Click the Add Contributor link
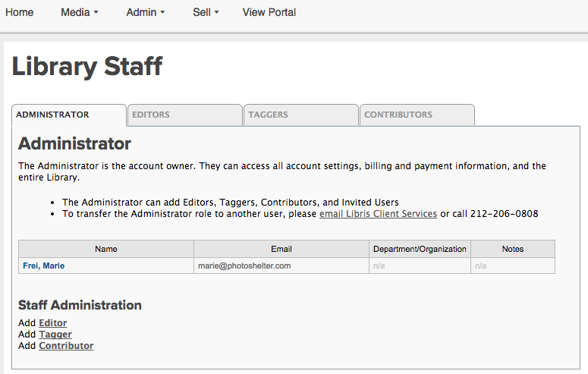The width and height of the screenshot is (588, 374). (x=66, y=346)
